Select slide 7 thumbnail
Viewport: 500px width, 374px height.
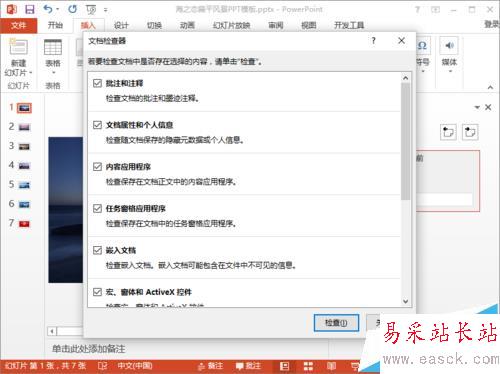point(24,224)
